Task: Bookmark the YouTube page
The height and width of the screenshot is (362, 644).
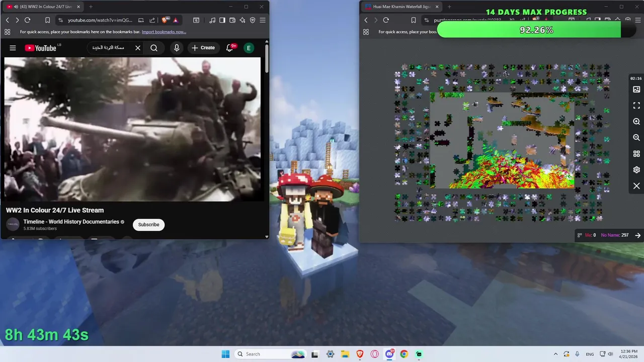Action: click(47, 20)
